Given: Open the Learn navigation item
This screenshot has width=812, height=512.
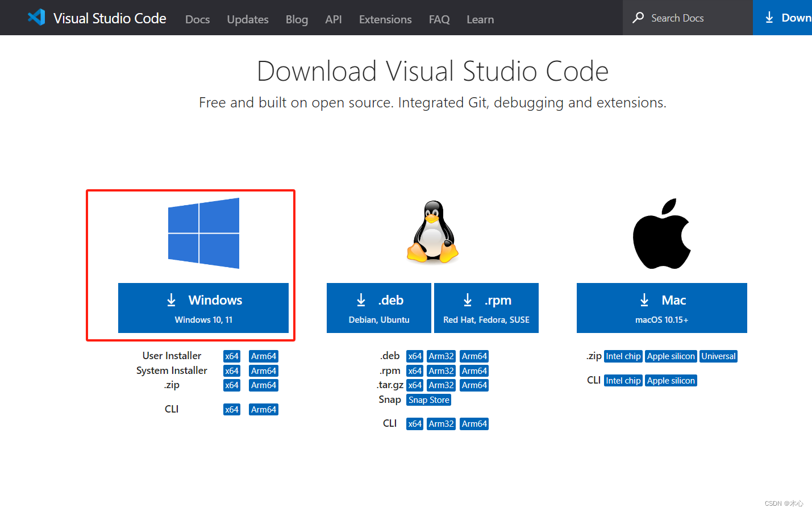Looking at the screenshot, I should click(x=480, y=19).
